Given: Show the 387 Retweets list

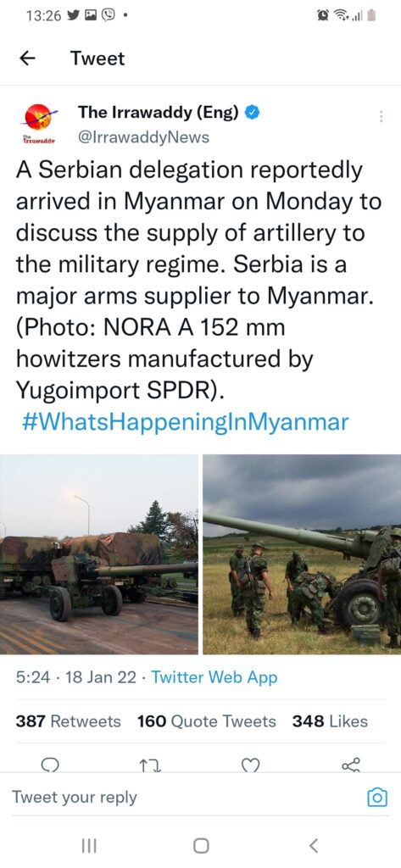Looking at the screenshot, I should (x=68, y=721).
